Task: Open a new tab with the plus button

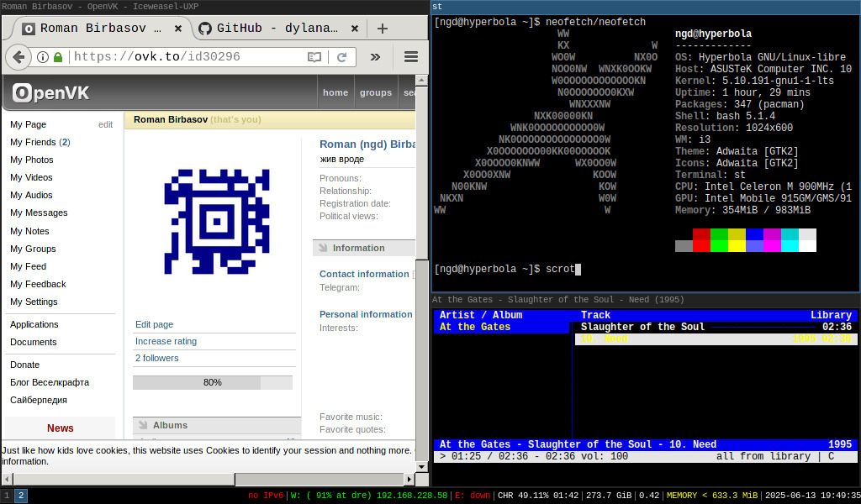Action: coord(382,28)
